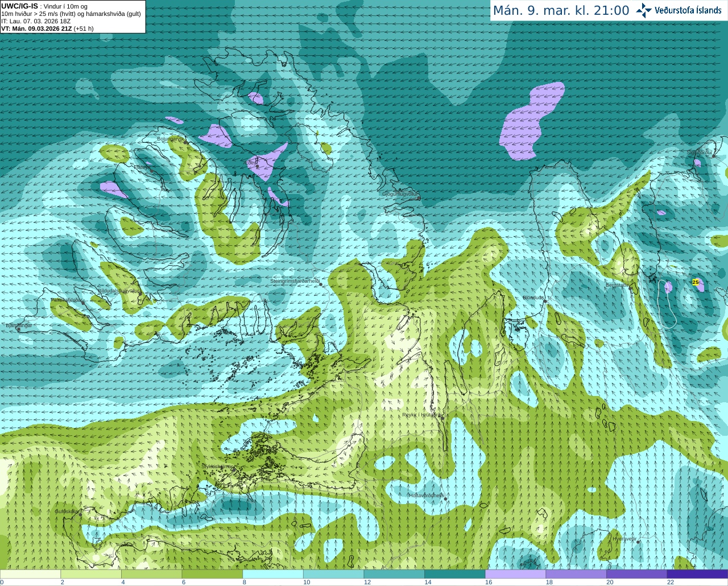Screen dimensions: 728x586
Task: Click the Reykir í Hrútafirði label
Action: [x=422, y=415]
